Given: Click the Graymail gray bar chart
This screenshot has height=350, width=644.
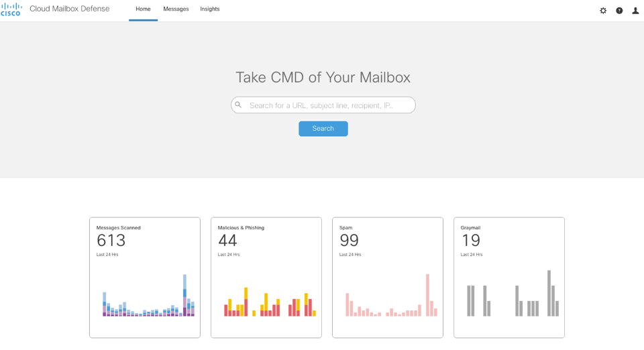Looking at the screenshot, I should 513,293.
